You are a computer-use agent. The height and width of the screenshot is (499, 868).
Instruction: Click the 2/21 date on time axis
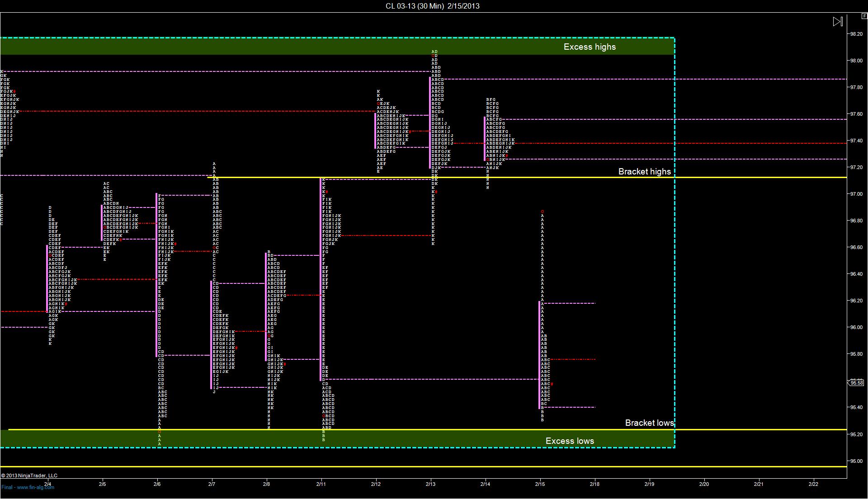[759, 484]
